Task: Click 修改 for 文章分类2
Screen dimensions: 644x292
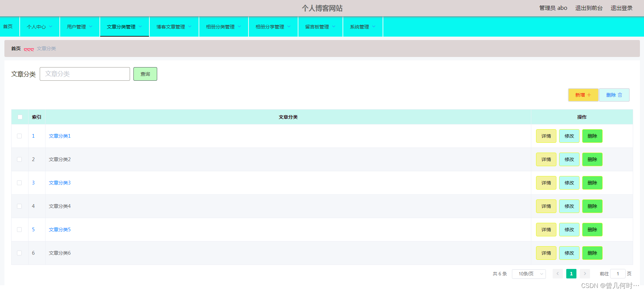Action: pyautogui.click(x=569, y=159)
